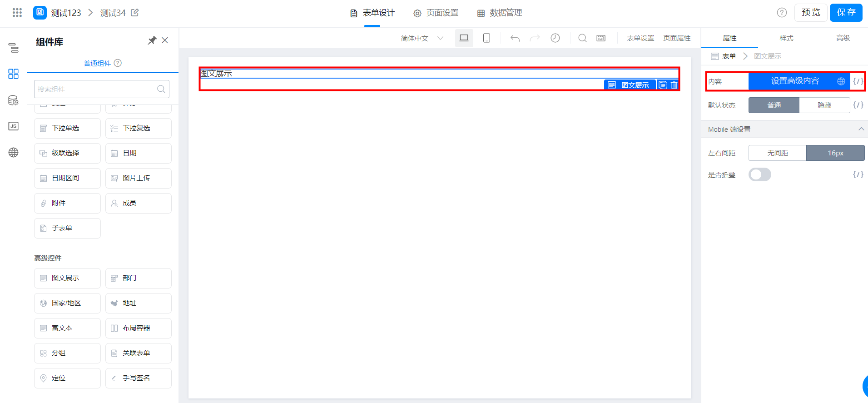The width and height of the screenshot is (868, 403).
Task: Undo the last action
Action: (515, 38)
